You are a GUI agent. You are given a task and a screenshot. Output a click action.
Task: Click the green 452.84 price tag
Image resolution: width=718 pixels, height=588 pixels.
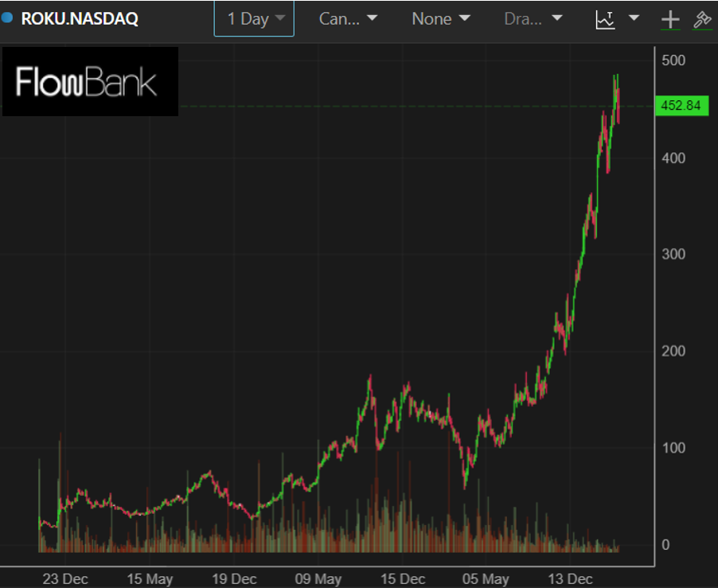[x=681, y=107]
